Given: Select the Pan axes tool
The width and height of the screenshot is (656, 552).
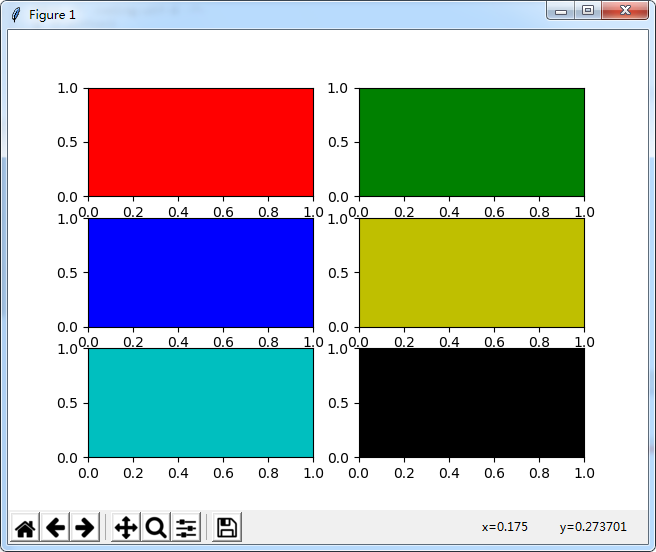Looking at the screenshot, I should click(x=126, y=528).
